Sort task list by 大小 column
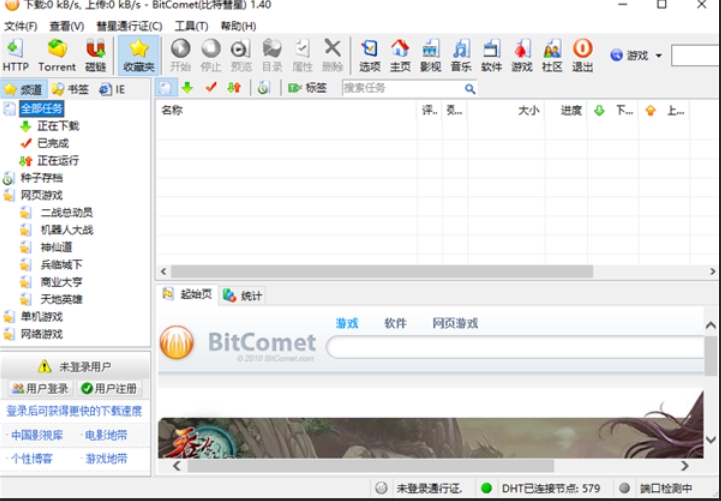 pyautogui.click(x=506, y=110)
